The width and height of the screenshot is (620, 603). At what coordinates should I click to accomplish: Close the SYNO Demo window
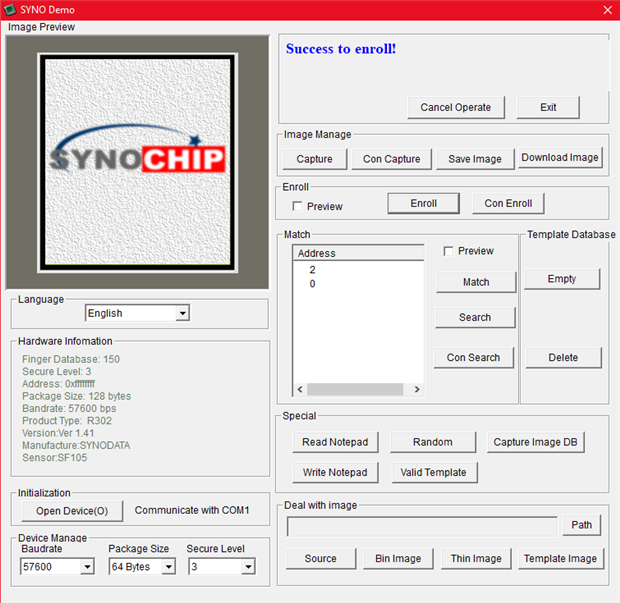[608, 10]
